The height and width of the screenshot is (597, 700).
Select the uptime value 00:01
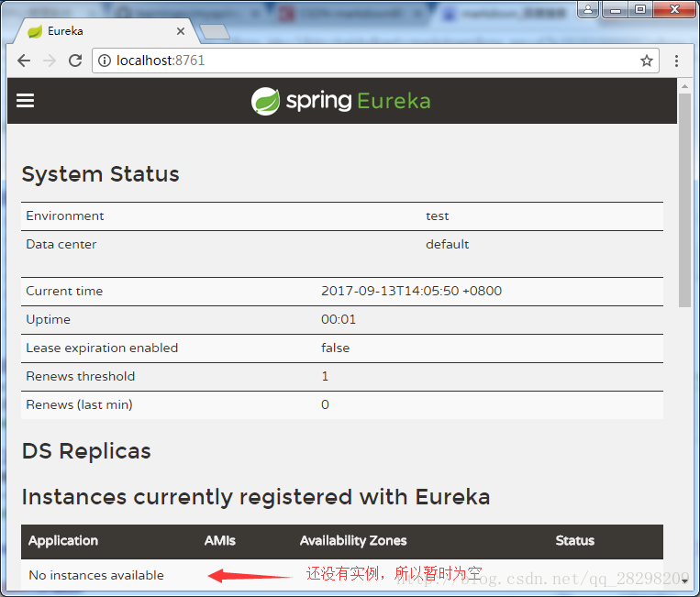pyautogui.click(x=339, y=319)
